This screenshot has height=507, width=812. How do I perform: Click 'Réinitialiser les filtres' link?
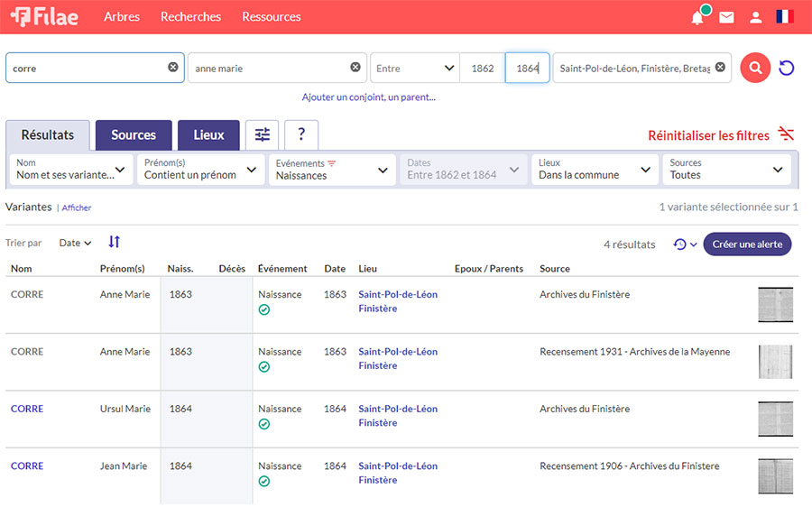tap(708, 135)
